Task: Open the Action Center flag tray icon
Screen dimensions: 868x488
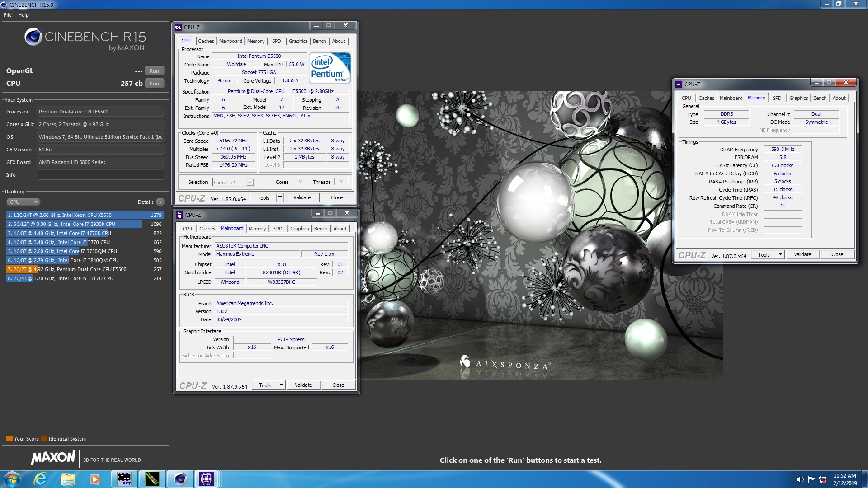Action: coord(811,479)
